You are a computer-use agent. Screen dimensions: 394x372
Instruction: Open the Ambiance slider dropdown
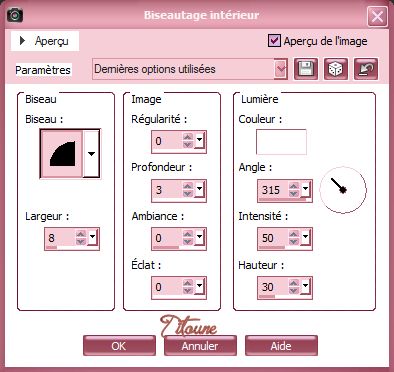(199, 237)
